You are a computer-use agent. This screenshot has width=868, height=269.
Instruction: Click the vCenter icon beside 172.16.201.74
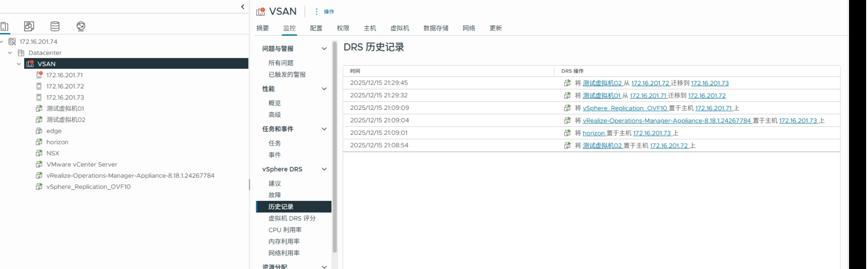12,41
